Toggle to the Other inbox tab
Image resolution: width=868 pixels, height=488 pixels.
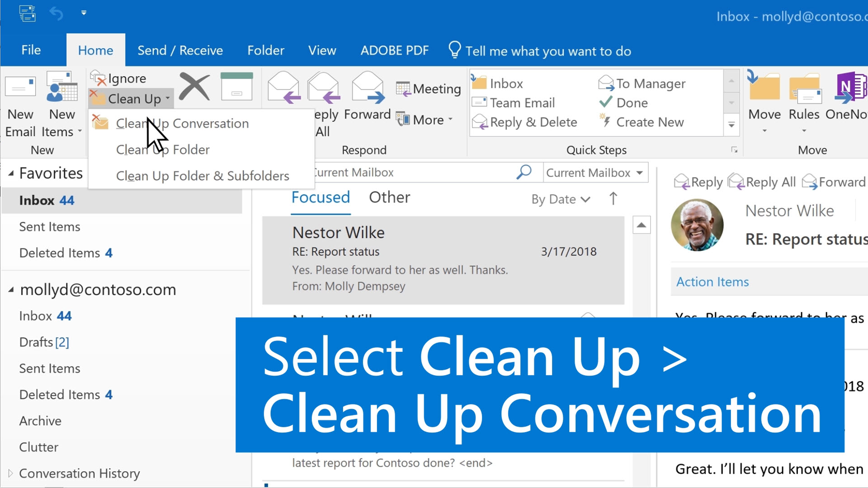coord(389,197)
